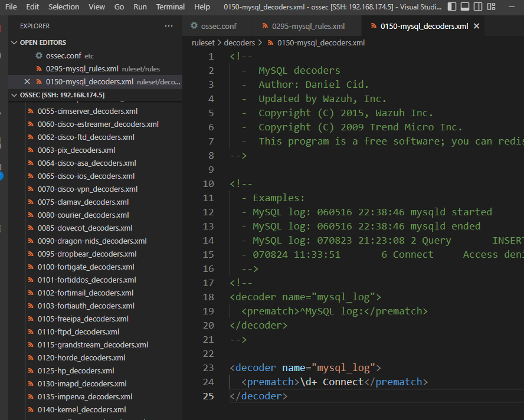Image resolution: width=524 pixels, height=420 pixels.
Task: Toggle secondary side bar layout icon
Action: pyautogui.click(x=478, y=6)
